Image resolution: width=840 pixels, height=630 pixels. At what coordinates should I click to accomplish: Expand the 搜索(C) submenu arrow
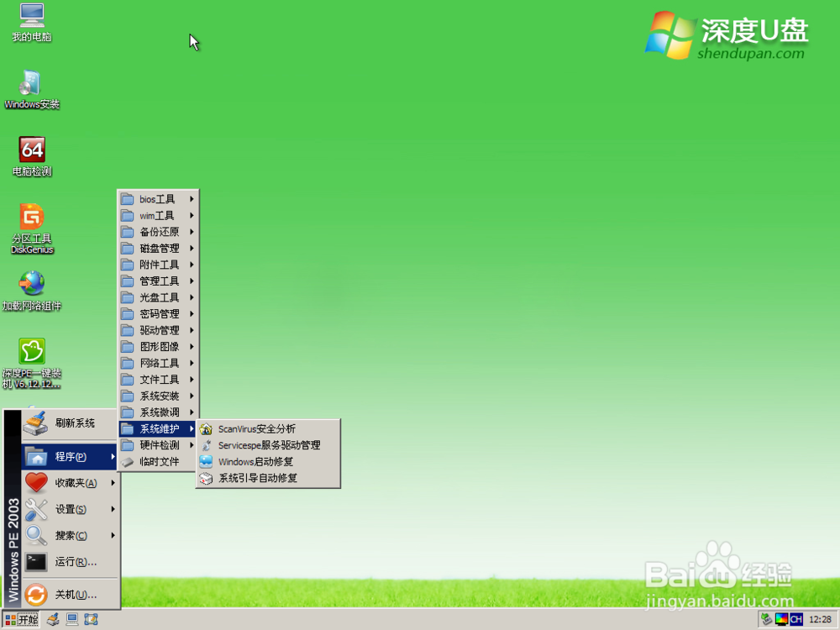pyautogui.click(x=113, y=535)
